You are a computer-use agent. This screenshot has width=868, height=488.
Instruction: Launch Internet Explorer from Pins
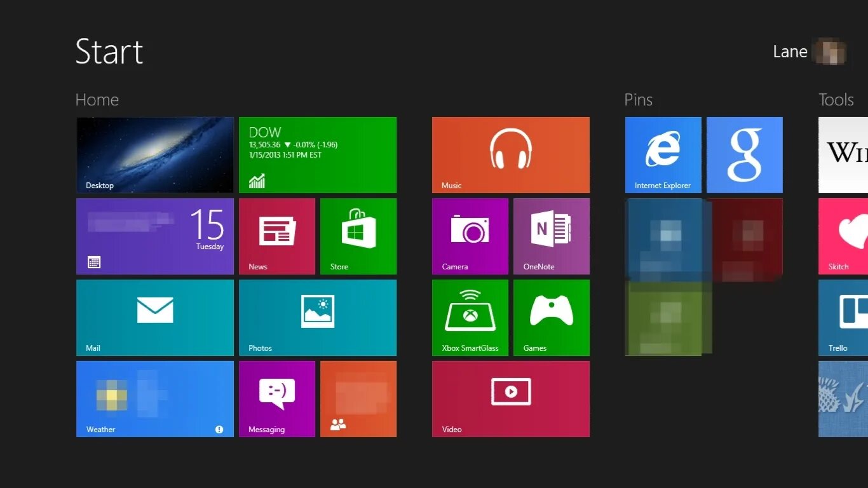click(x=663, y=155)
